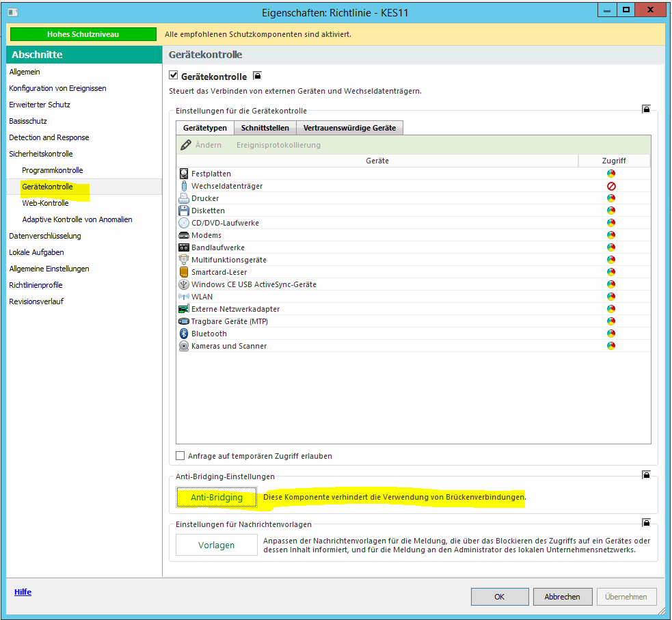The image size is (672, 620).
Task: Enable Anfrage auf temporären Zugriff erlauben
Action: tap(180, 456)
